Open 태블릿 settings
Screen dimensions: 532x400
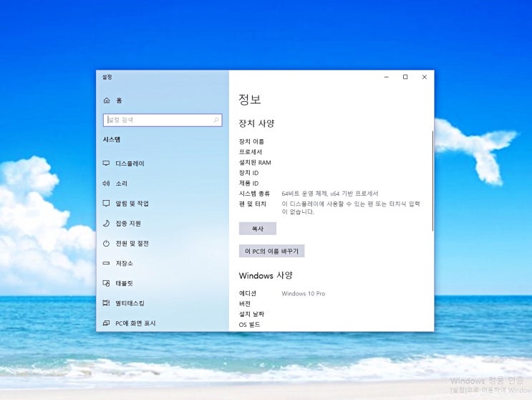pos(124,283)
